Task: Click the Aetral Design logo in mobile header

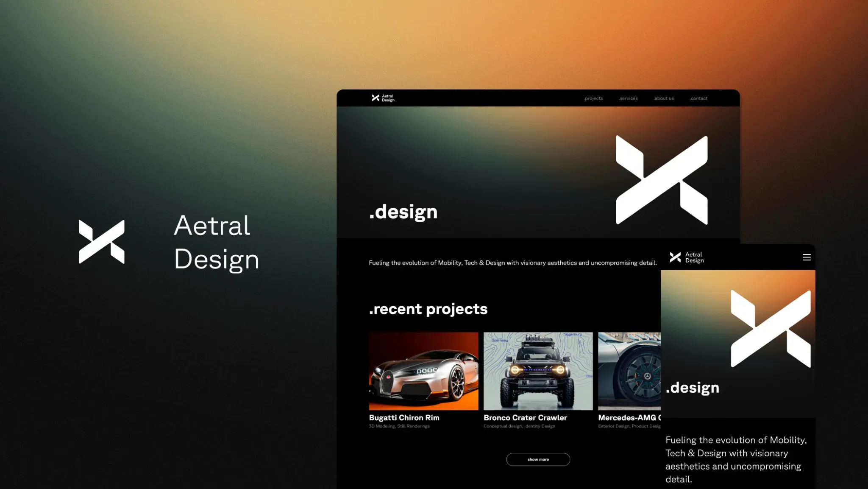Action: [x=687, y=257]
